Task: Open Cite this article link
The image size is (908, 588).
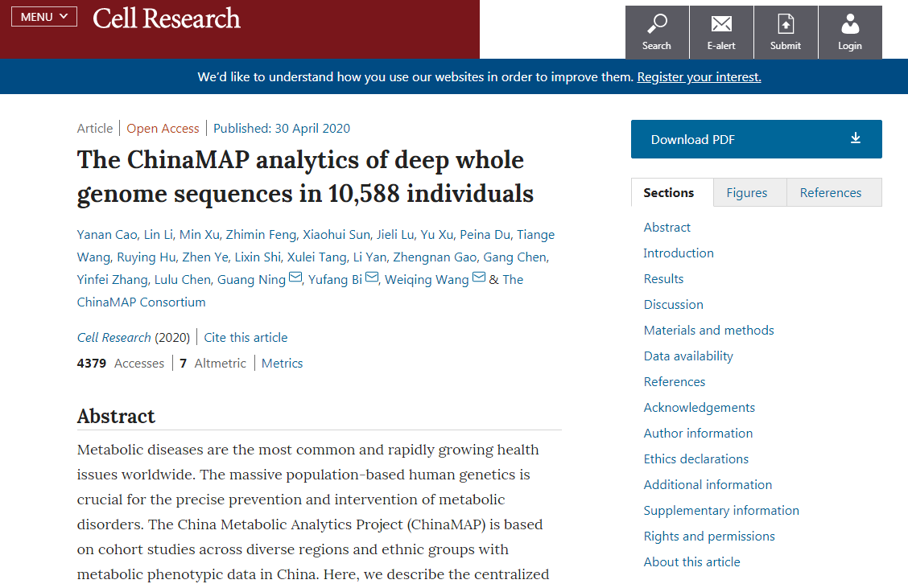Action: (246, 338)
